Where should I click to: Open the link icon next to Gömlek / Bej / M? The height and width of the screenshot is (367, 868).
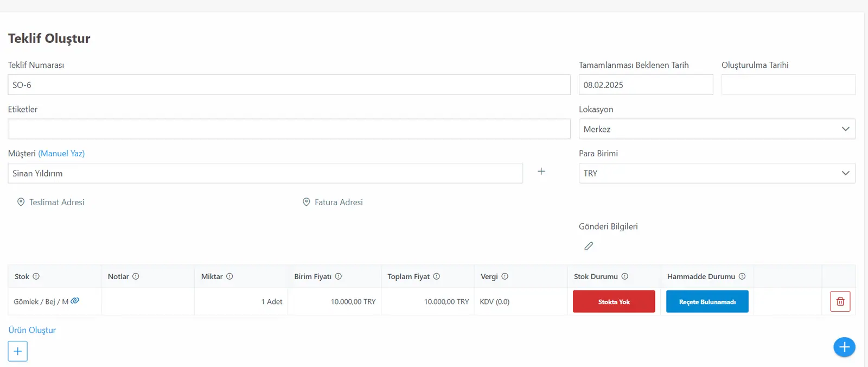coord(75,300)
